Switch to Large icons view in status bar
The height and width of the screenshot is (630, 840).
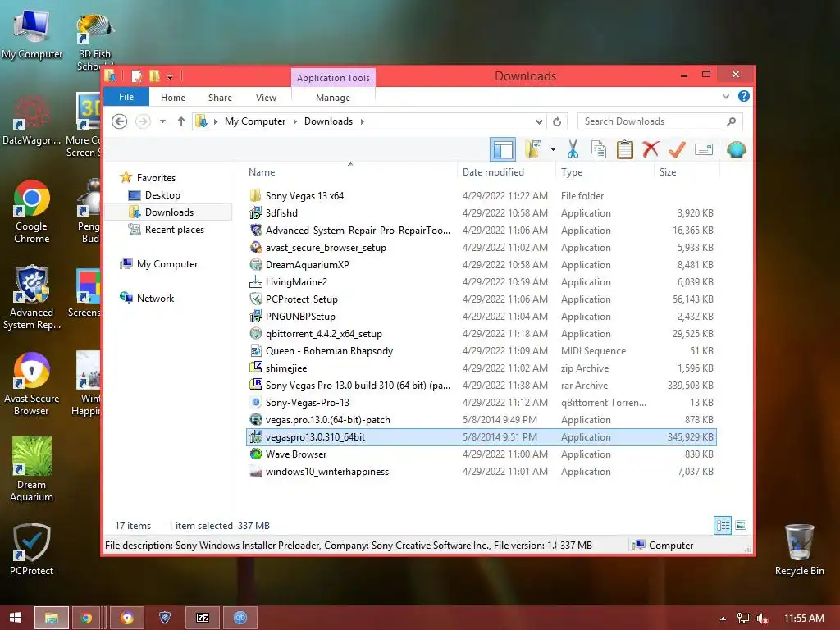(x=741, y=526)
